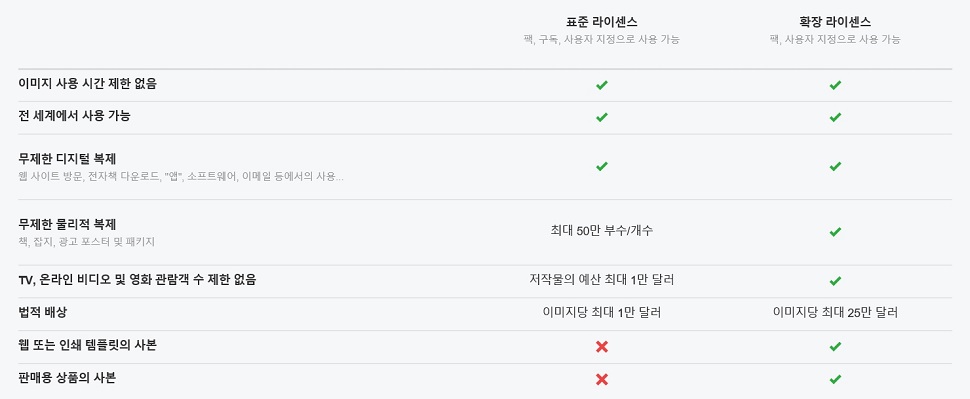Click the 법적 배상 row label
The width and height of the screenshot is (970, 399).
[x=43, y=312]
